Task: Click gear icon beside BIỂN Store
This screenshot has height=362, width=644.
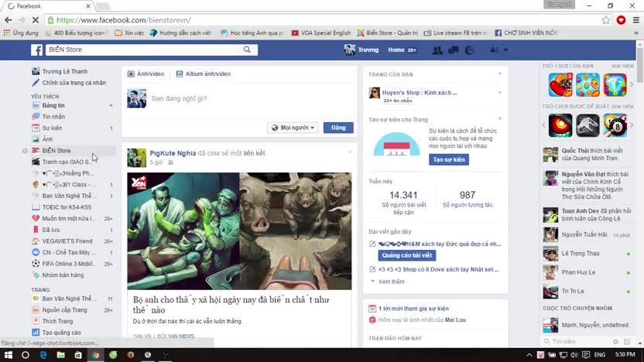Action: 25,151
